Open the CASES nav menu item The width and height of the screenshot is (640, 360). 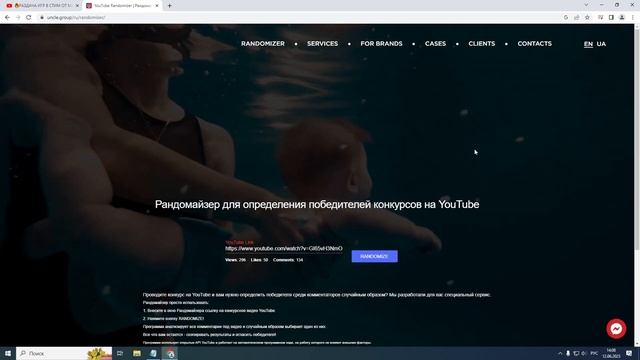tap(435, 44)
